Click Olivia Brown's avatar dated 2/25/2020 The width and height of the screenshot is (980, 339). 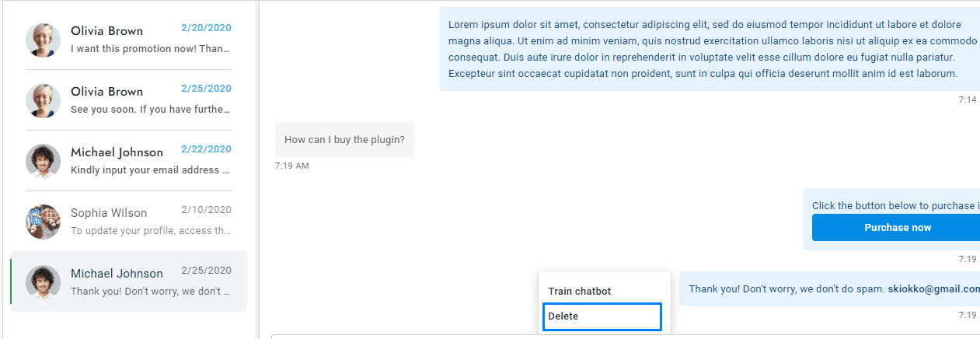click(x=44, y=100)
